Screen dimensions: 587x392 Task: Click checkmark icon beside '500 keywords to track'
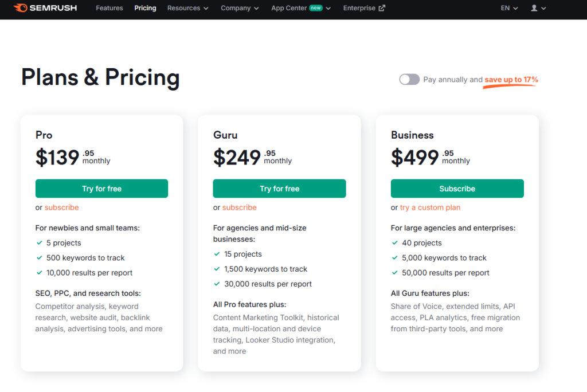[40, 257]
